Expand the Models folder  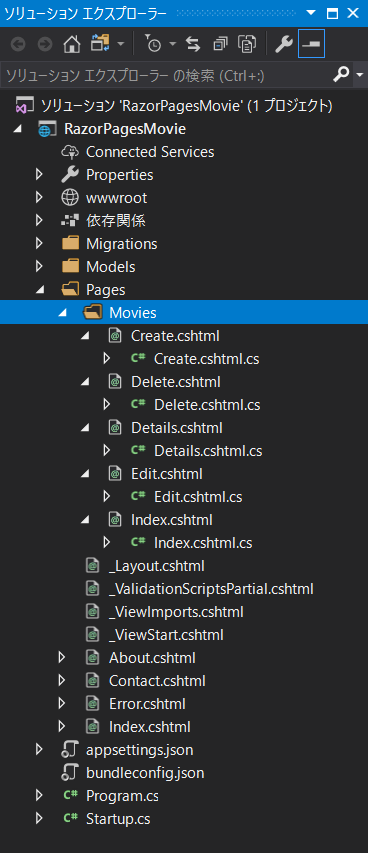click(39, 267)
